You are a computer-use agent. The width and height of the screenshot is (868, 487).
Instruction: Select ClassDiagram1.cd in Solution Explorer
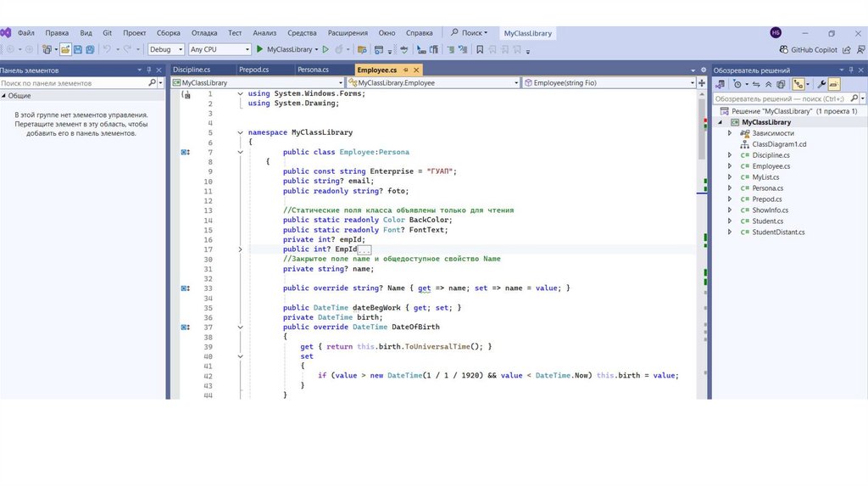pos(778,144)
